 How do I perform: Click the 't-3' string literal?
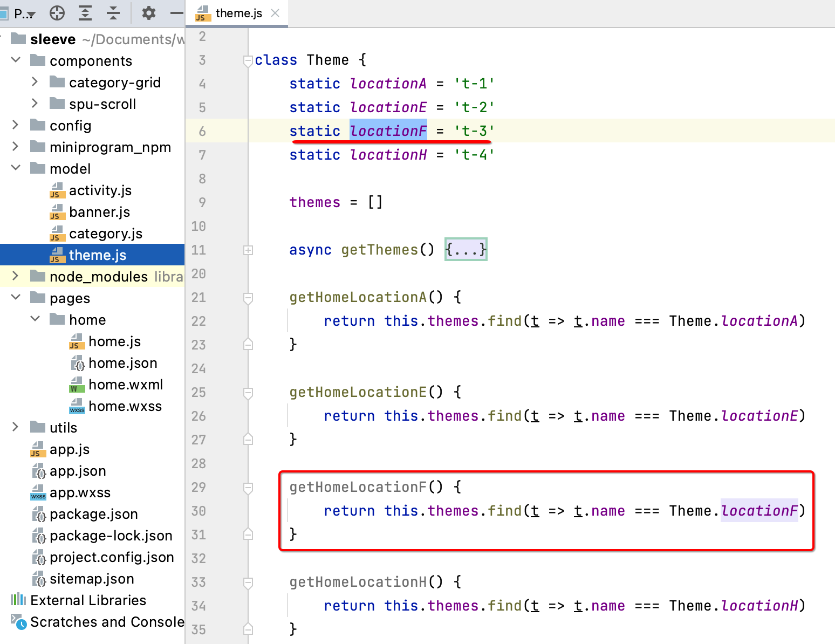(474, 131)
